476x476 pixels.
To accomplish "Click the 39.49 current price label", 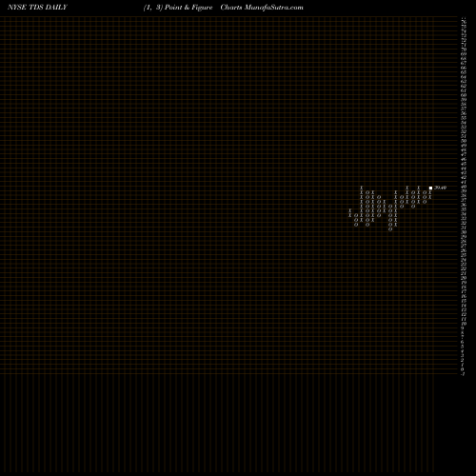I will (x=441, y=188).
